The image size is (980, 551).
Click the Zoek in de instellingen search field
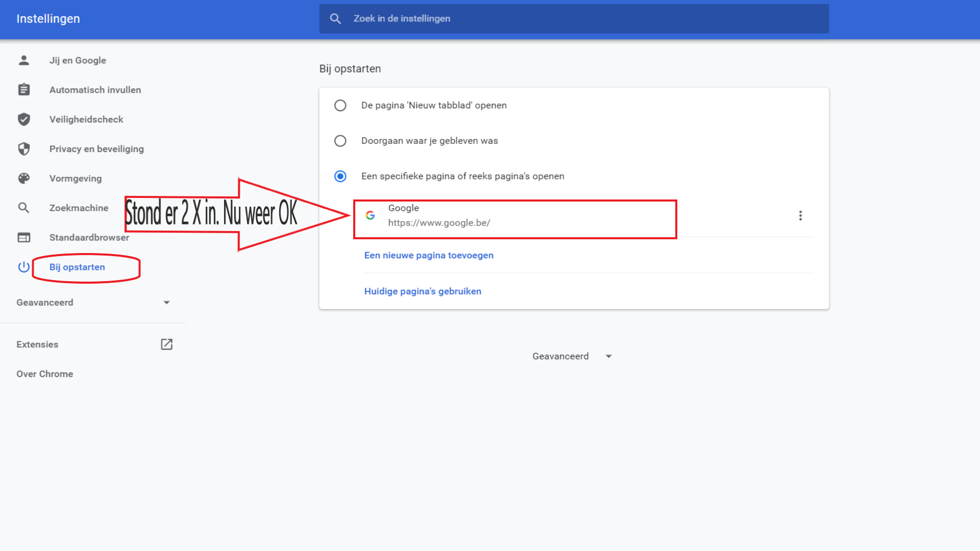[x=574, y=19]
